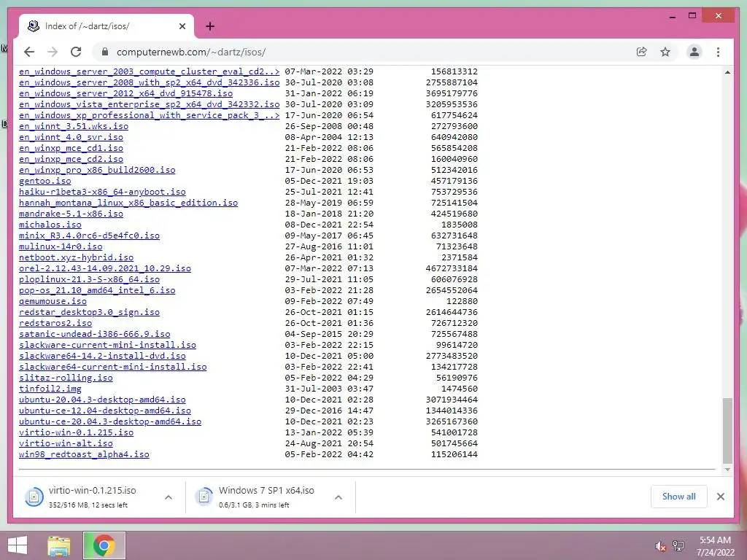Click slitaz-rolling.iso link
Screen dimensions: 747x560
(x=66, y=378)
